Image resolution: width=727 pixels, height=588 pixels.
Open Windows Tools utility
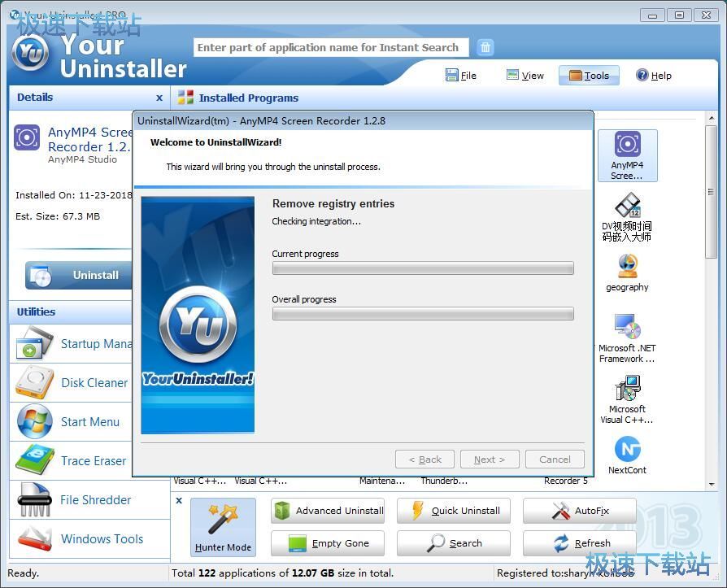(x=89, y=538)
